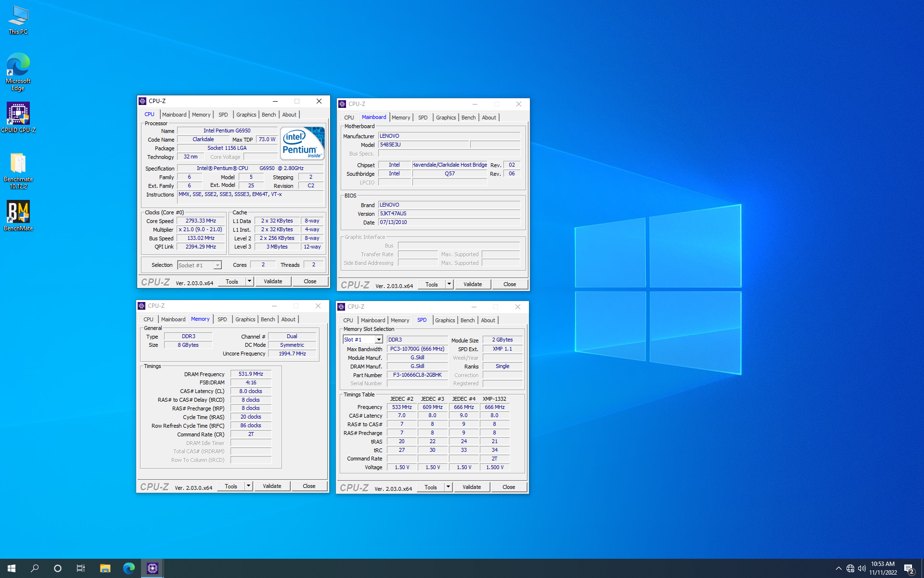Open the Windows Start menu
The image size is (924, 578).
point(12,568)
